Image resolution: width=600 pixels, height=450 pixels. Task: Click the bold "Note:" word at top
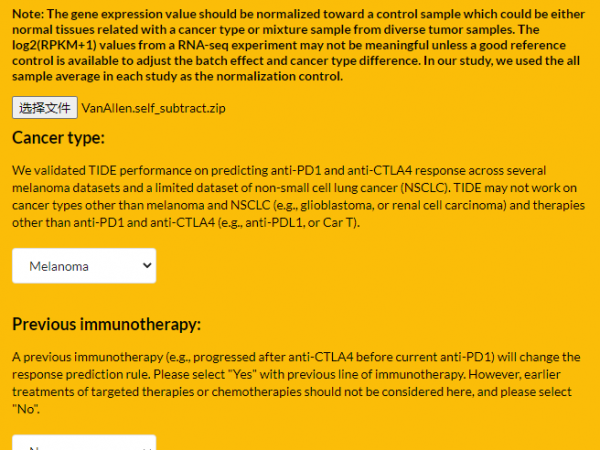pos(28,14)
